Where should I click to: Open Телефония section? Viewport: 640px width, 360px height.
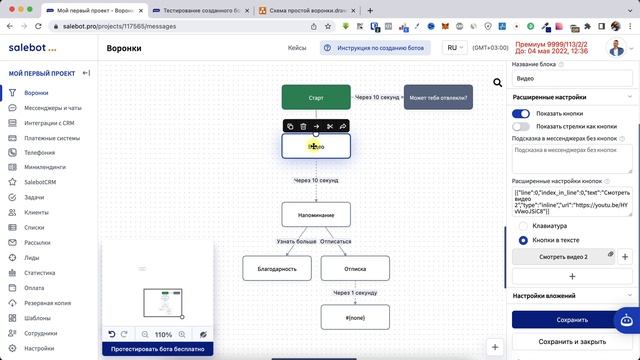[x=39, y=153]
